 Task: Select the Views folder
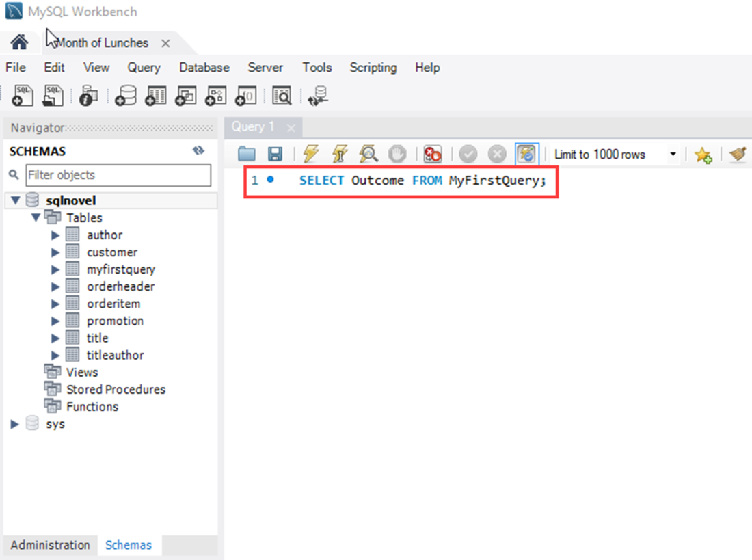(x=82, y=373)
